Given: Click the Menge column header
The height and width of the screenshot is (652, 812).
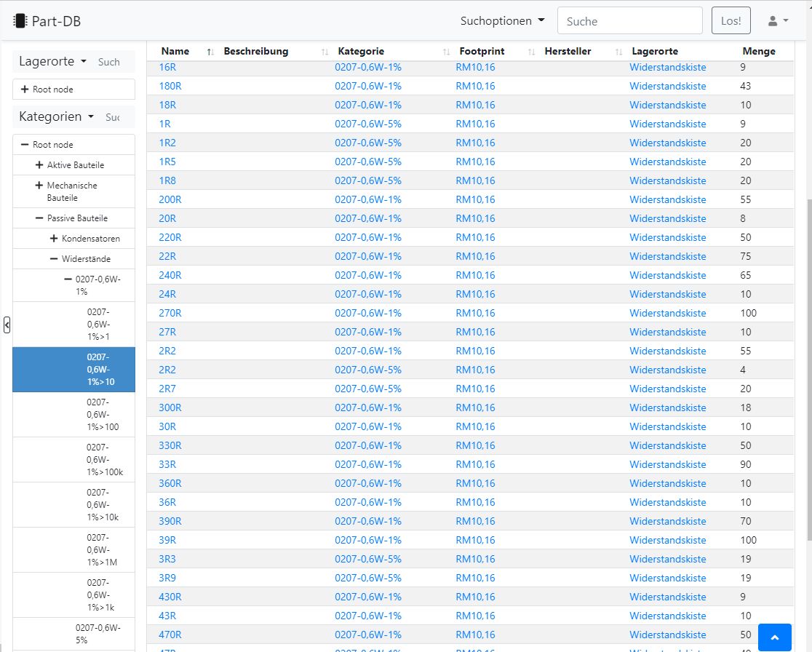Looking at the screenshot, I should pos(759,51).
